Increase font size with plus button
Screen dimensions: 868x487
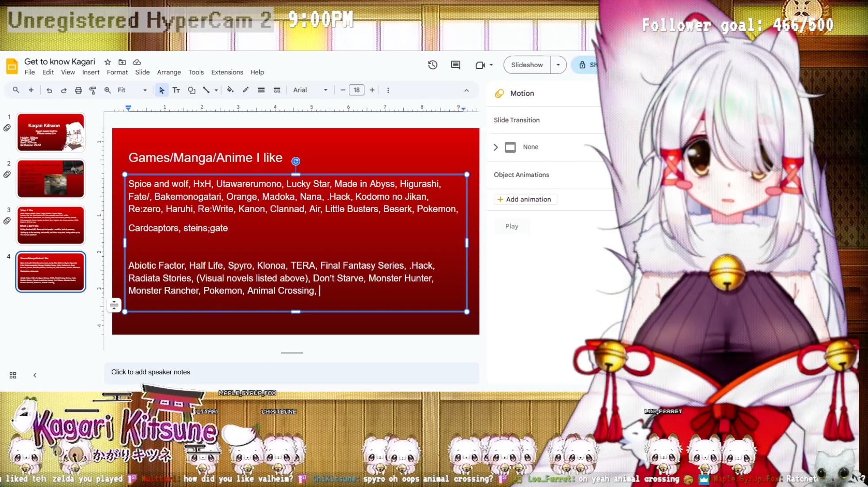[x=372, y=90]
